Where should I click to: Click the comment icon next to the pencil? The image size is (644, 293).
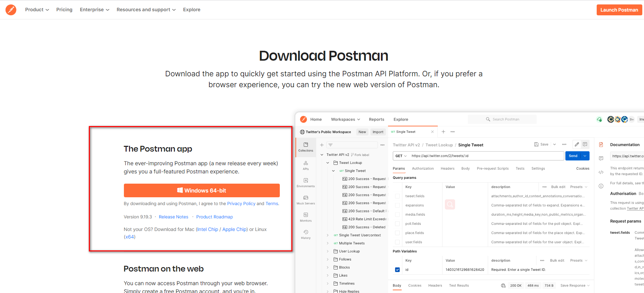(x=585, y=144)
